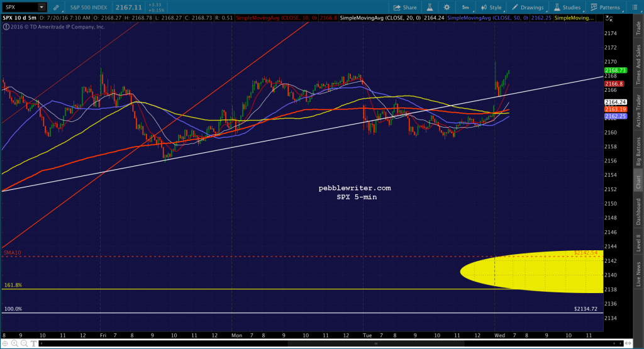Open the Style dropdown menu
This screenshot has width=644, height=349.
[x=491, y=8]
